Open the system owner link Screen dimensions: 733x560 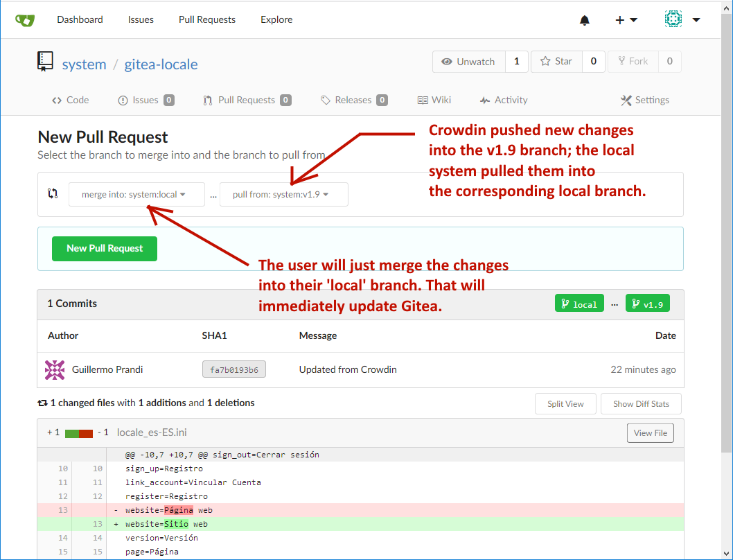84,64
